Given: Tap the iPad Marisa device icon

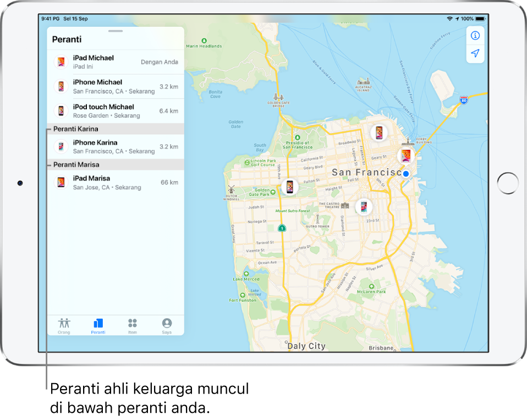Looking at the screenshot, I should point(61,182).
